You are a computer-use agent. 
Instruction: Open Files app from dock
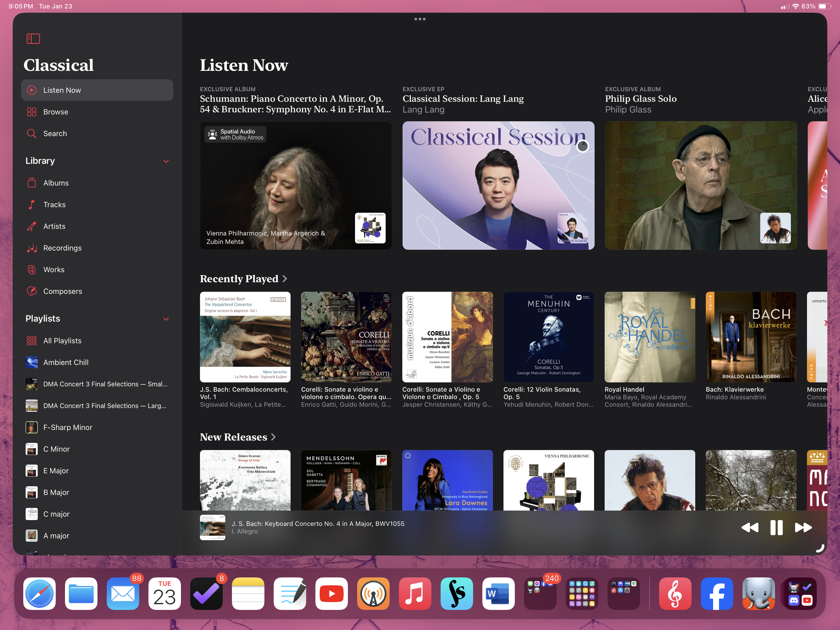(x=81, y=594)
